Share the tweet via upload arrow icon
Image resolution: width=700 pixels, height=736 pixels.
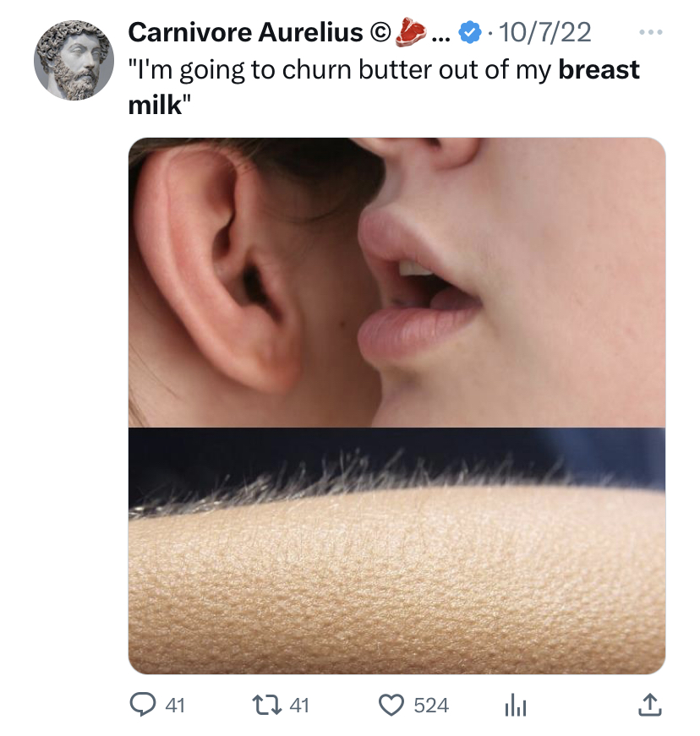click(650, 705)
